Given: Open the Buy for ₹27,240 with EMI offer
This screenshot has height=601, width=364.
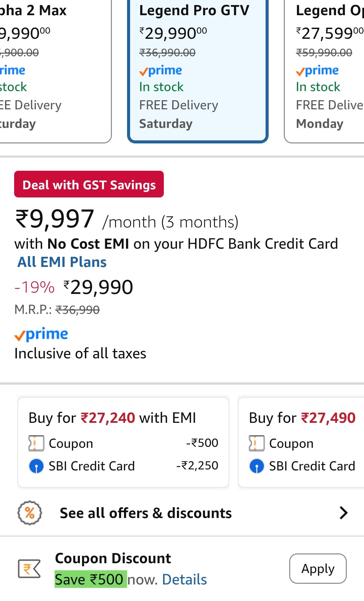Looking at the screenshot, I should point(123,442).
